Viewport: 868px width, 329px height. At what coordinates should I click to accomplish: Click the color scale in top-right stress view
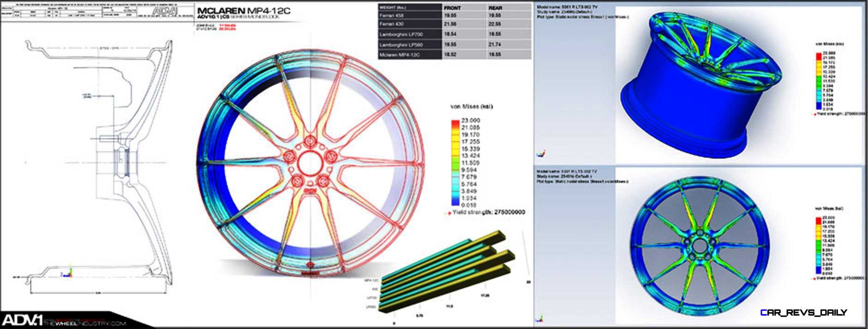coord(819,81)
